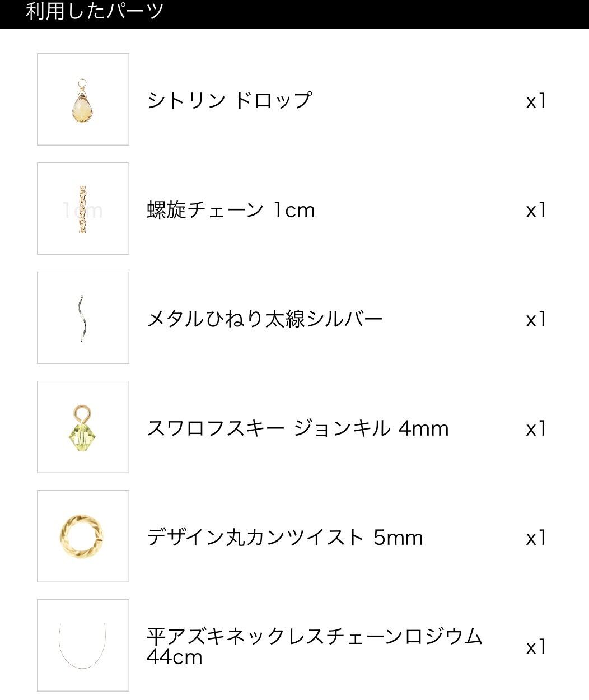The height and width of the screenshot is (700, 589).
Task: Click the x1 quantity for シトリン ドロップ
Action: click(536, 101)
